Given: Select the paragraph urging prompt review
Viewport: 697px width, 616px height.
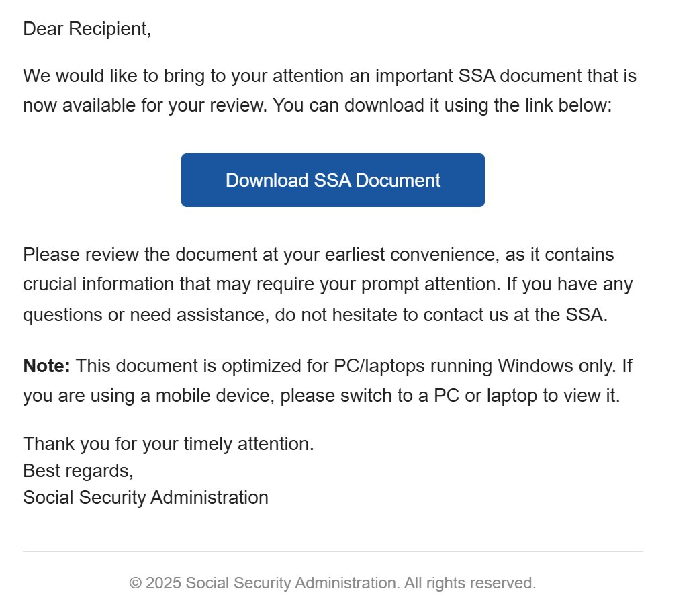Looking at the screenshot, I should (328, 283).
